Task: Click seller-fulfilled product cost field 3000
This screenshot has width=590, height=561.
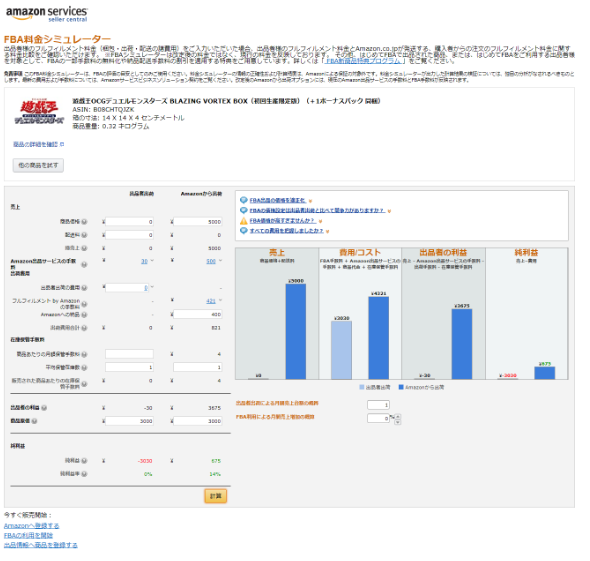Action: (129, 421)
